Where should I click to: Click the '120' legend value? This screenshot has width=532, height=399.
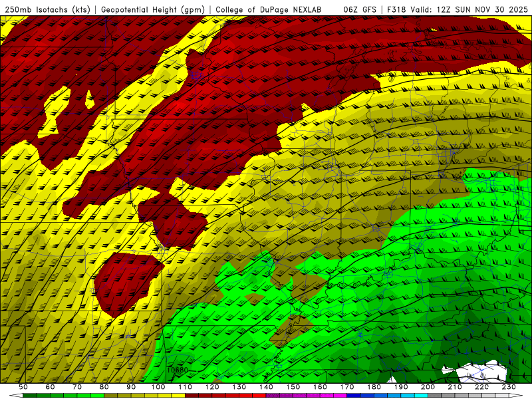coord(212,387)
